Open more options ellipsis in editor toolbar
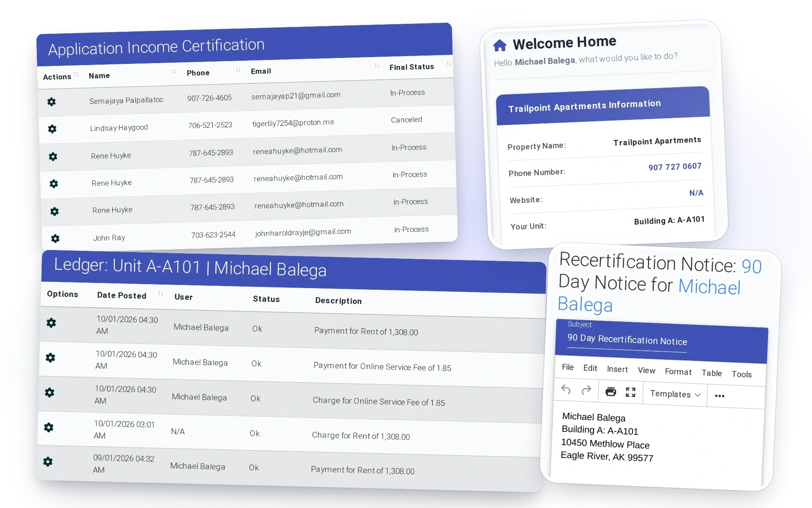812x508 pixels. (x=720, y=396)
